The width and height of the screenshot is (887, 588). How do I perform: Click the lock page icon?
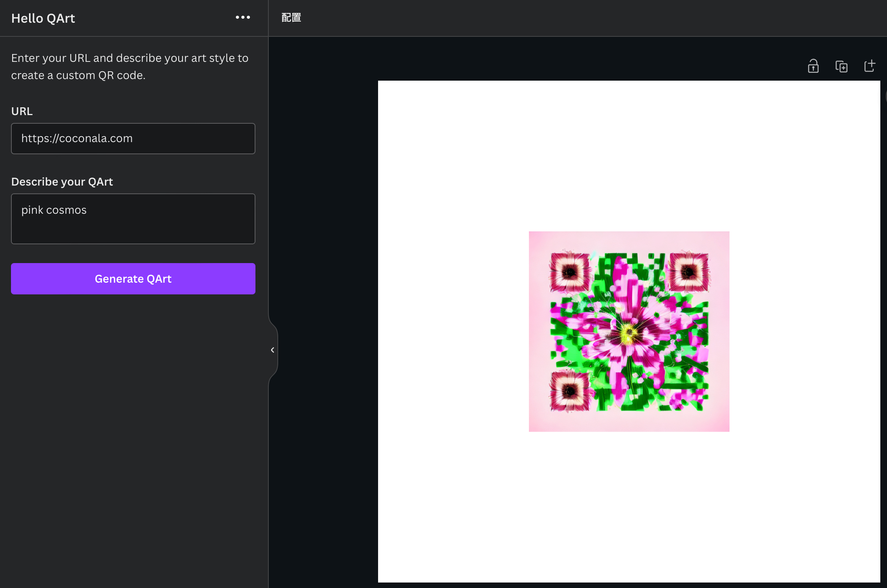(x=813, y=66)
